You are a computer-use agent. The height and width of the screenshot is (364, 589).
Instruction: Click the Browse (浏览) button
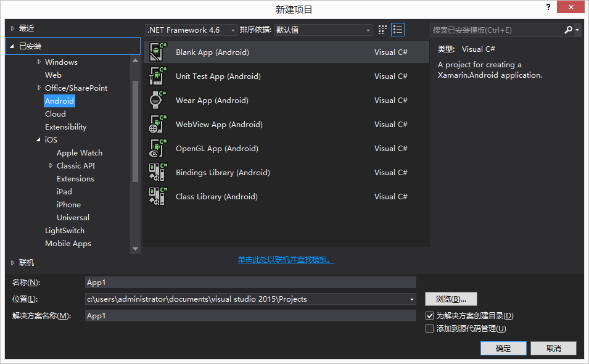(451, 299)
